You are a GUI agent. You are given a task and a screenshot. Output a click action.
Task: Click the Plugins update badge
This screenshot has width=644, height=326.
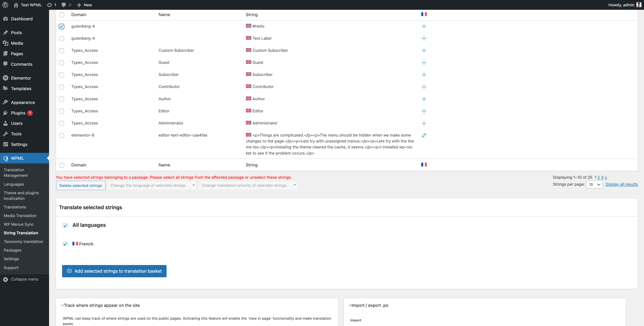(30, 113)
